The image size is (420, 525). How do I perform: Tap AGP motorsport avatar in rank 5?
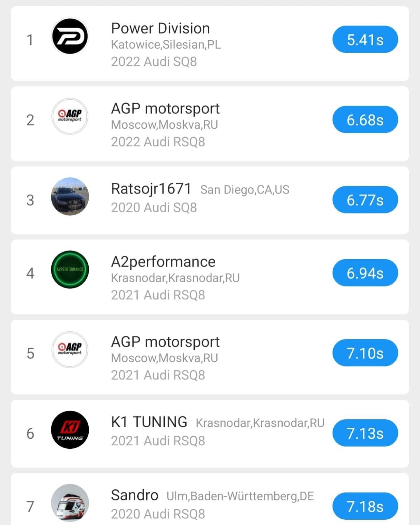coord(70,349)
